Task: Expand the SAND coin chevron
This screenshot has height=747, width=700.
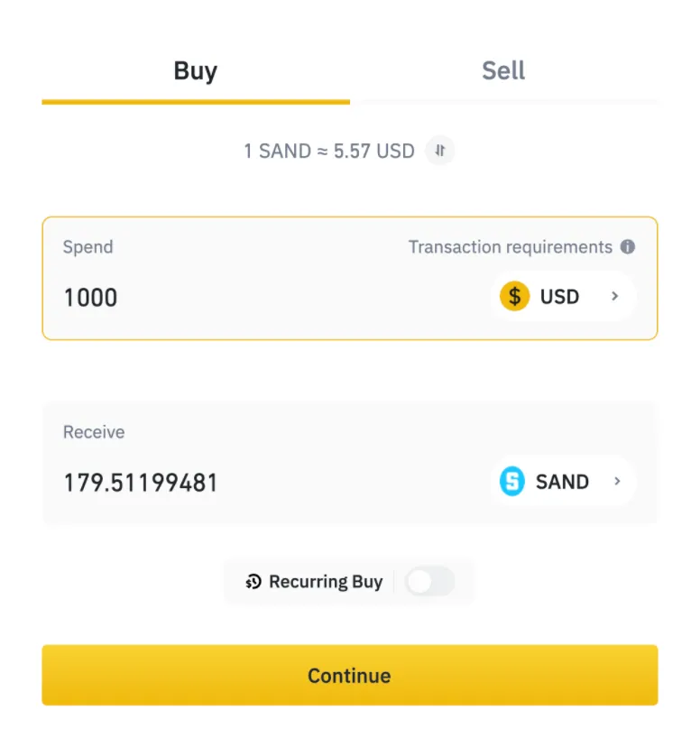Action: (x=617, y=481)
